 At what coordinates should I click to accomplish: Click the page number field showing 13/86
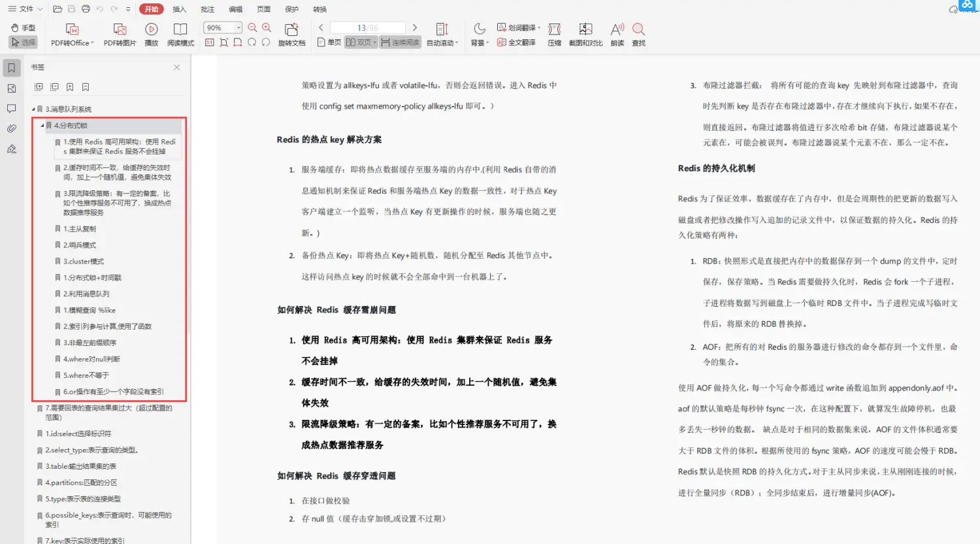(x=368, y=27)
